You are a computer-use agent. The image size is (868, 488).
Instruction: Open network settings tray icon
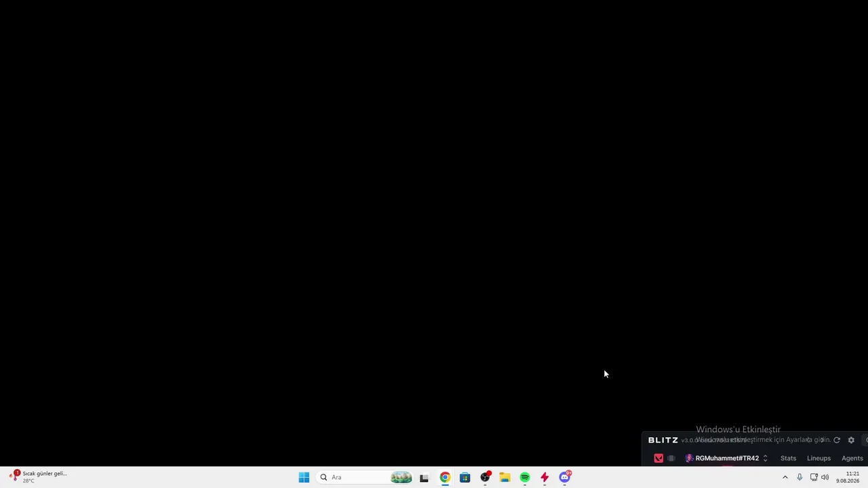click(814, 477)
